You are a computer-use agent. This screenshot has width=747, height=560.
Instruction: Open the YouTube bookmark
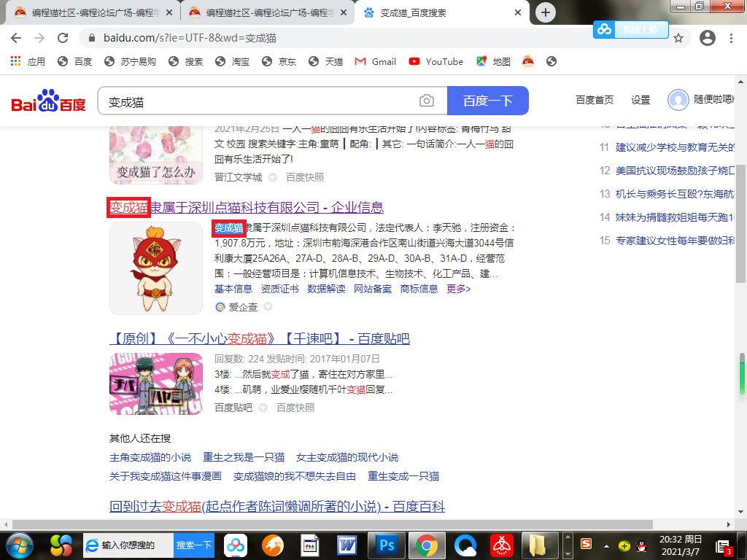coord(436,61)
